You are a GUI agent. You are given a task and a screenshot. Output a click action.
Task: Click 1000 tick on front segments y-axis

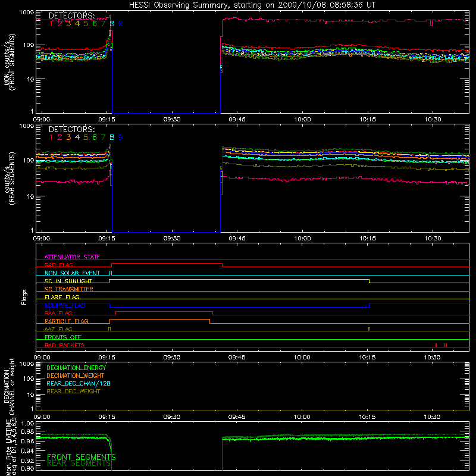[26, 12]
